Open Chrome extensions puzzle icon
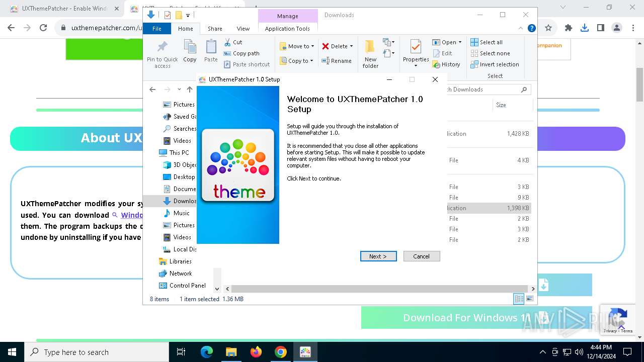 click(x=569, y=28)
